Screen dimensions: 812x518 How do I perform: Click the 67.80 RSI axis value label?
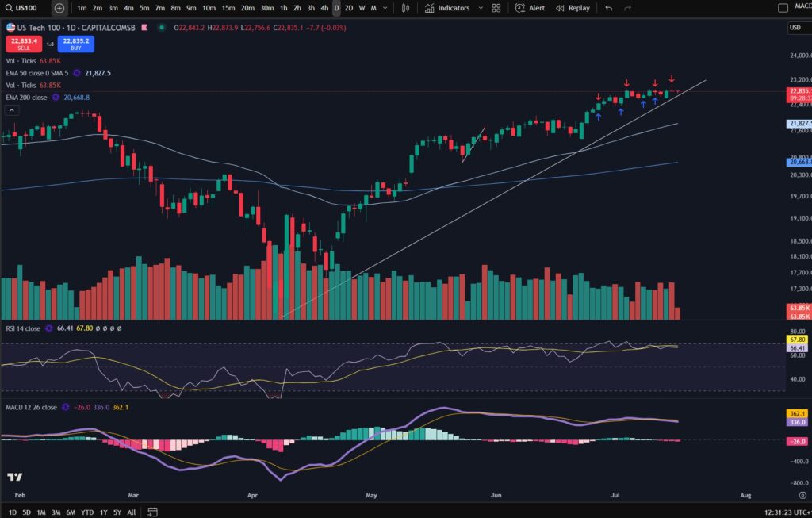point(797,340)
